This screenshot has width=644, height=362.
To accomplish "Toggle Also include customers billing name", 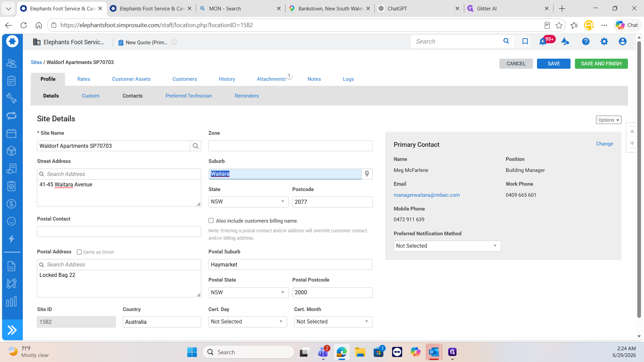I will 211,221.
